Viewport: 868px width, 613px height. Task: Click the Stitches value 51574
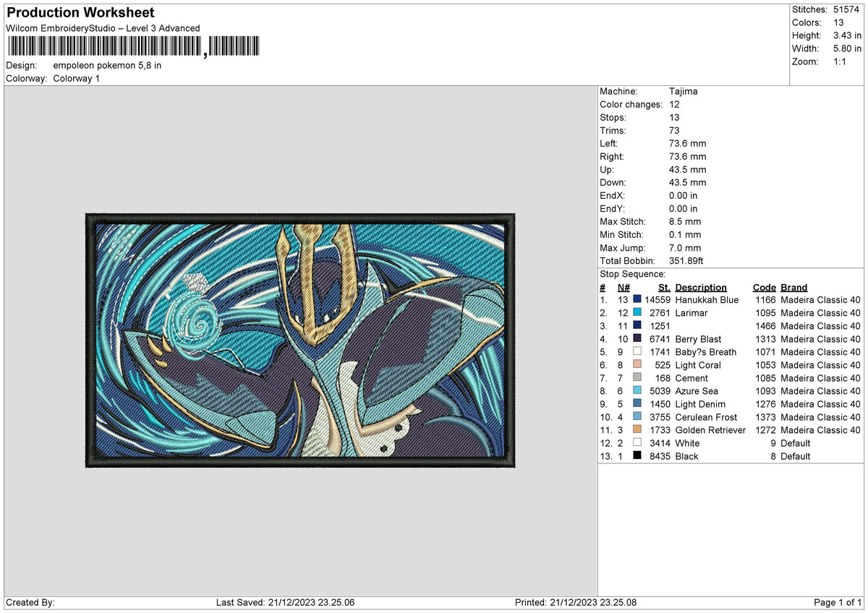point(848,9)
